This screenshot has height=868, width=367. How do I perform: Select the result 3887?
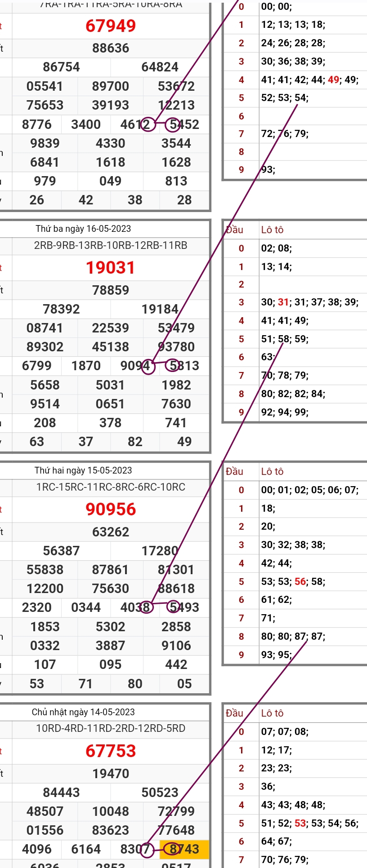[111, 646]
